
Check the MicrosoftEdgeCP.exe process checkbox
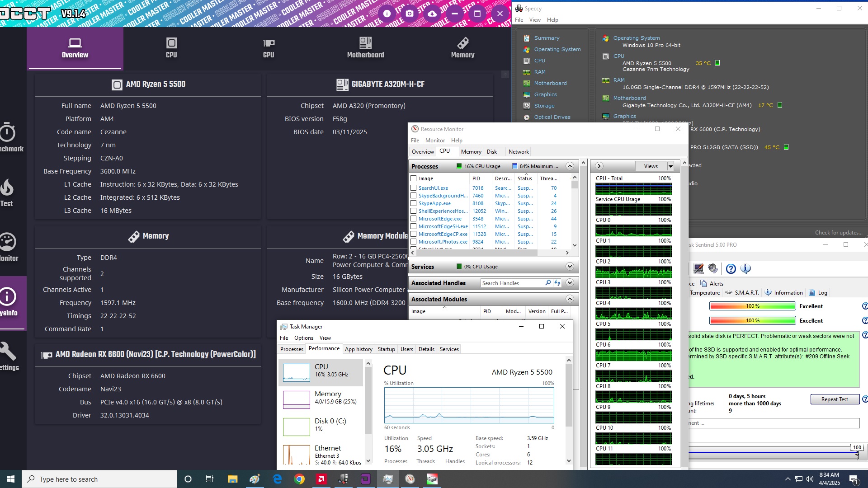coord(413,234)
